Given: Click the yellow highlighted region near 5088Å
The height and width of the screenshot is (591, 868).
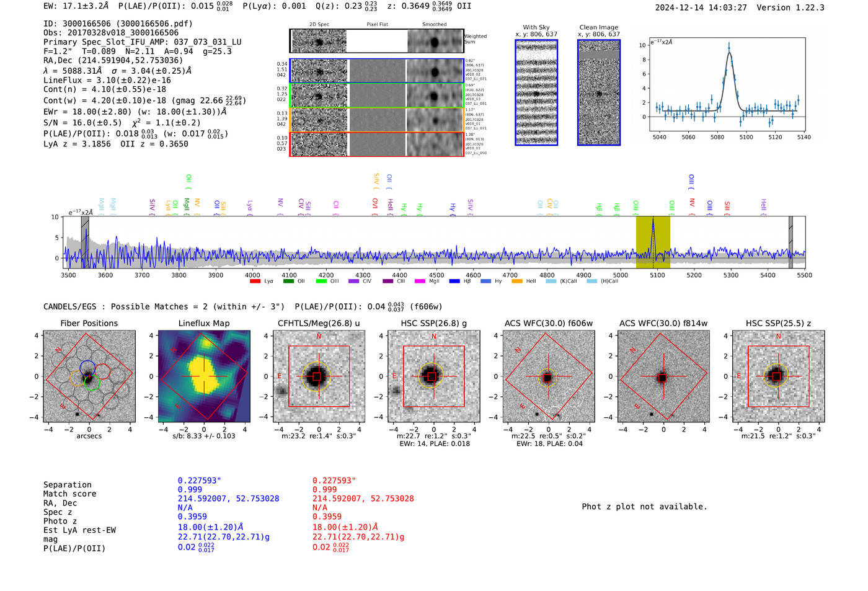Looking at the screenshot, I should [653, 242].
